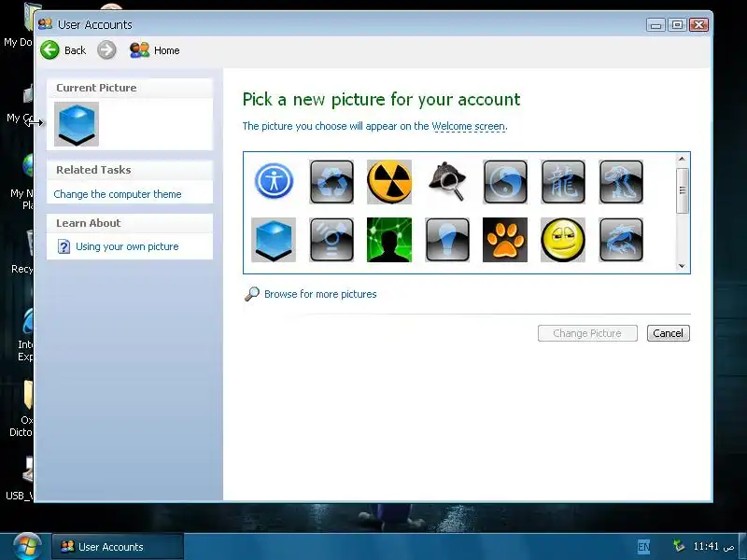Click the User Accounts title bar icon

45,24
